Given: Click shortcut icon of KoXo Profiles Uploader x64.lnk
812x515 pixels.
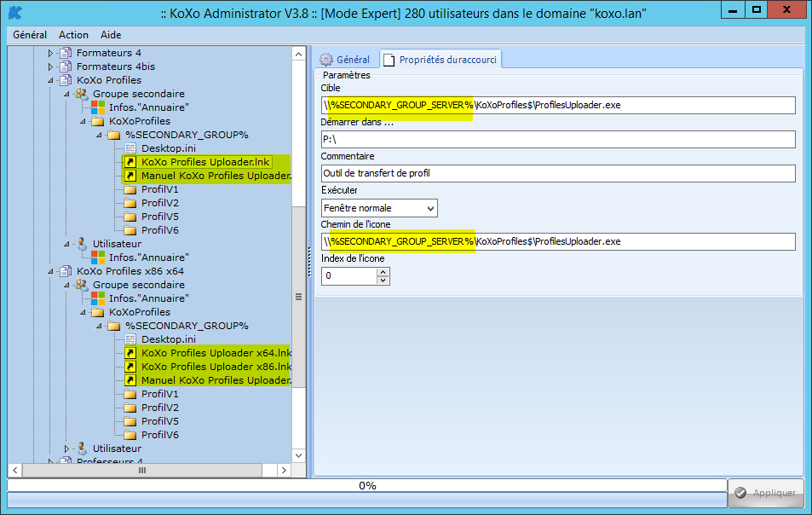Looking at the screenshot, I should (130, 353).
